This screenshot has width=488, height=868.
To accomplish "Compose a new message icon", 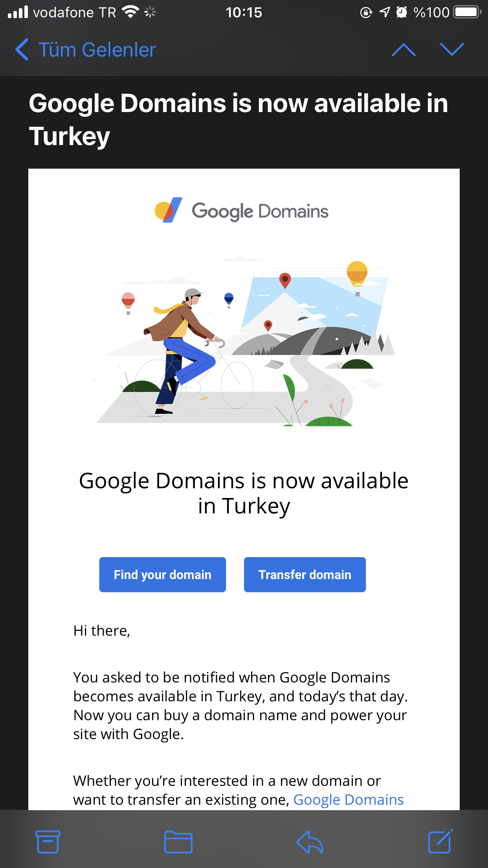I will click(x=440, y=841).
